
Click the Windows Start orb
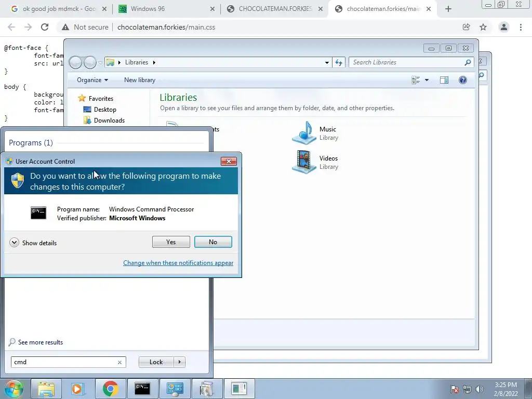pyautogui.click(x=14, y=389)
